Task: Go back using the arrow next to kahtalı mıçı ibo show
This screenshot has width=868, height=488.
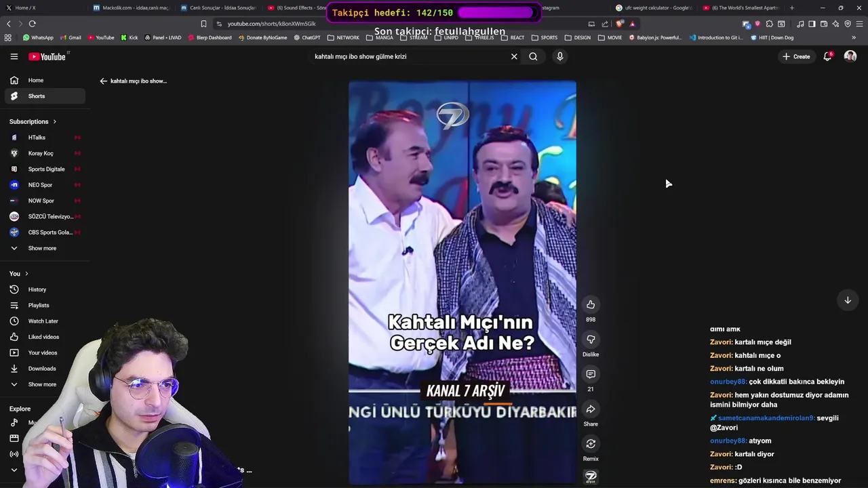Action: (x=103, y=81)
